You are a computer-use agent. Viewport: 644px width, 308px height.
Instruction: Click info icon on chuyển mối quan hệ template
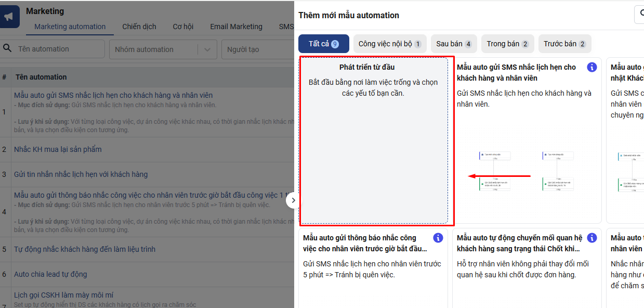(592, 238)
